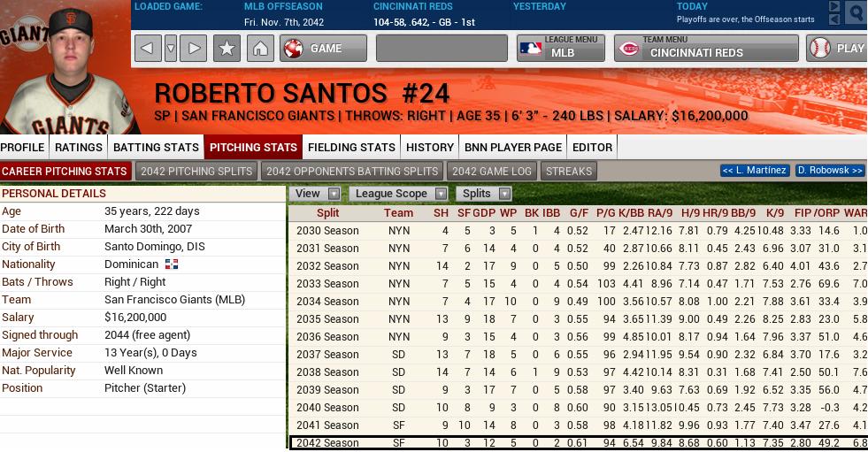Sort by the Split column header
Image resolution: width=868 pixels, height=452 pixels.
click(x=327, y=213)
